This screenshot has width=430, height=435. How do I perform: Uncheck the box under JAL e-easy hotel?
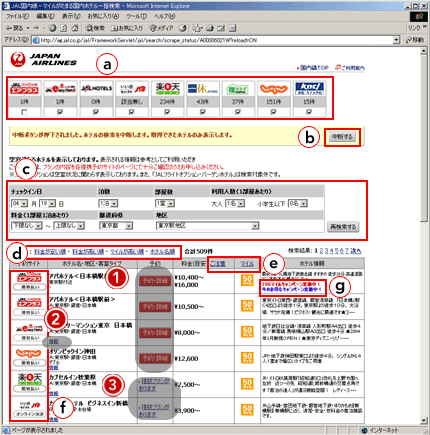click(60, 112)
